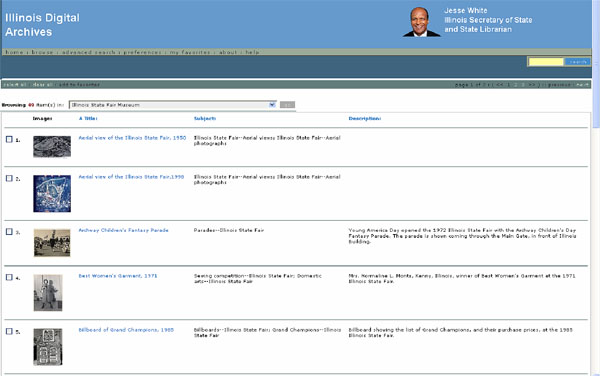Click the Billboards--Illinois State Fair subject text

pyautogui.click(x=267, y=332)
